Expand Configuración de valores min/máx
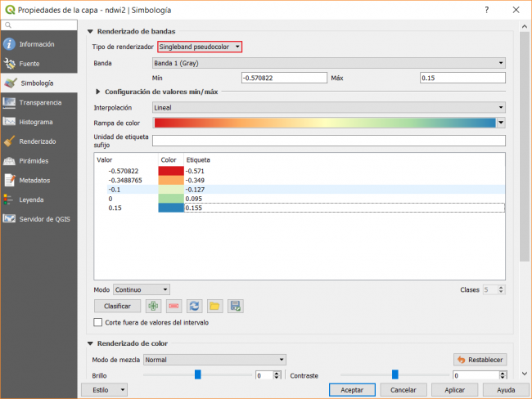 [x=98, y=92]
